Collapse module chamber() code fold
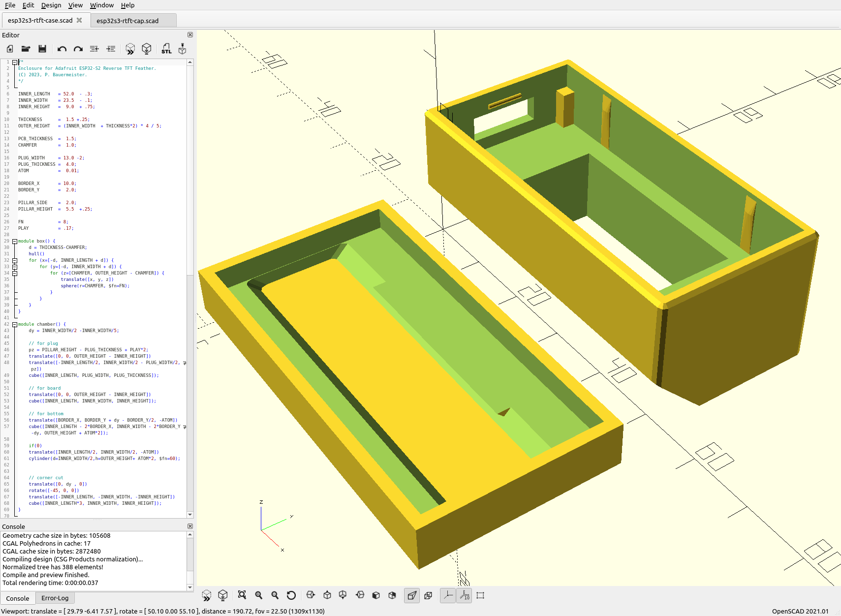The width and height of the screenshot is (841, 616). tap(15, 324)
